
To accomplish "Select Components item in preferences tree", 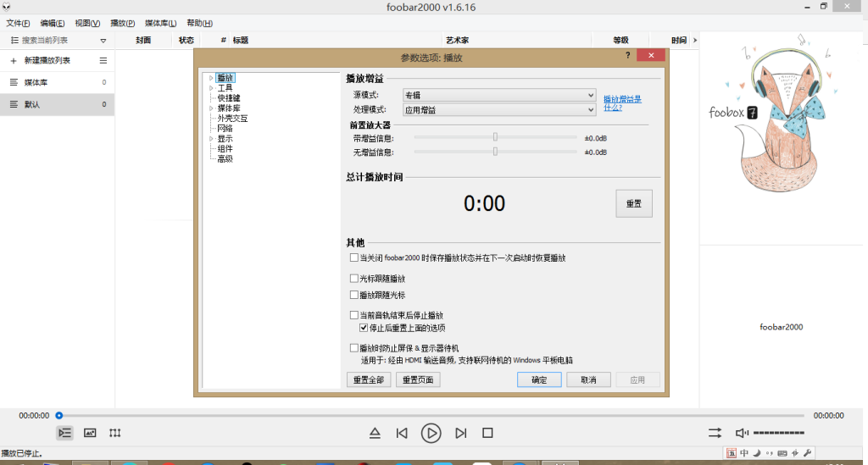I will pos(225,149).
